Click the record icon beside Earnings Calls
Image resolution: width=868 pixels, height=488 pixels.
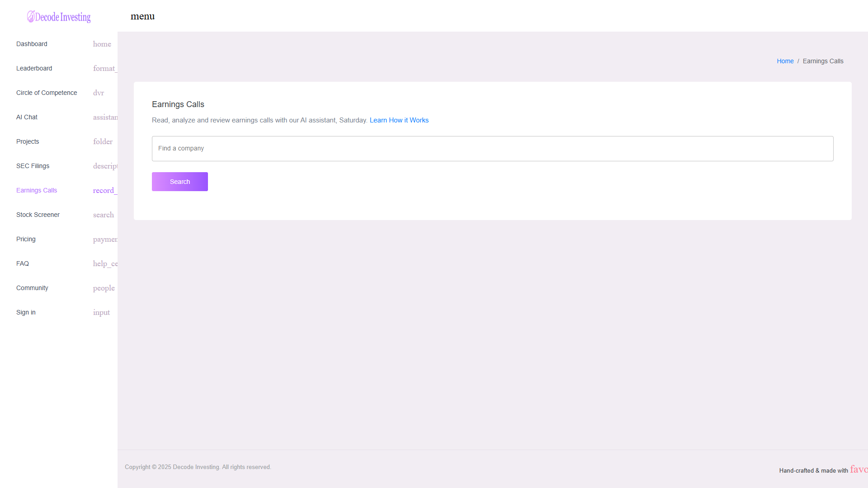click(x=105, y=190)
